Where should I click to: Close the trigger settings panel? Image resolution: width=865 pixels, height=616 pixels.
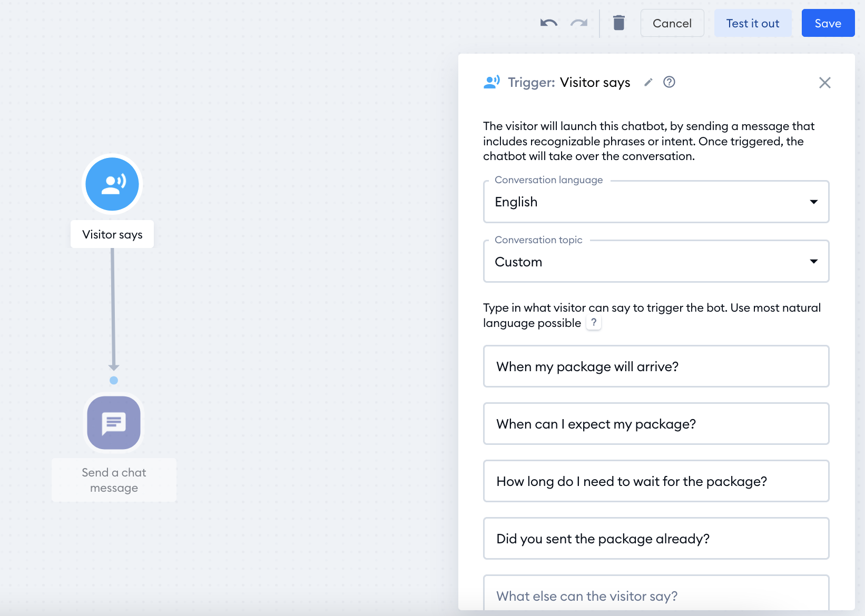(825, 83)
